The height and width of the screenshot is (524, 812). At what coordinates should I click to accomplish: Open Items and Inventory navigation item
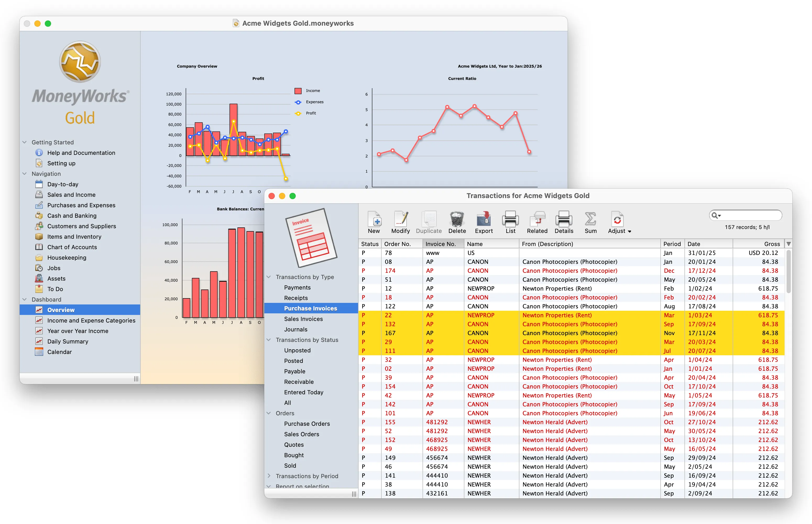(x=74, y=237)
